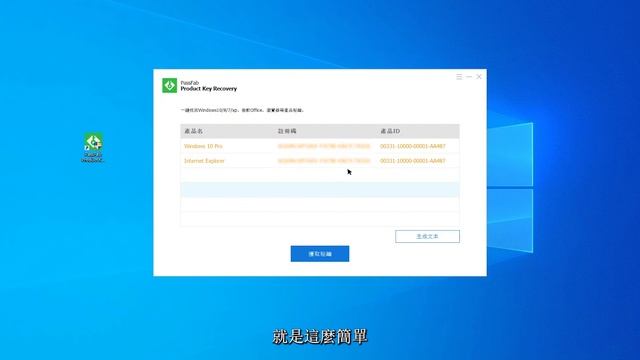Click the white outlined generate text button
Screen dimensions: 640x360
pyautogui.click(x=427, y=236)
